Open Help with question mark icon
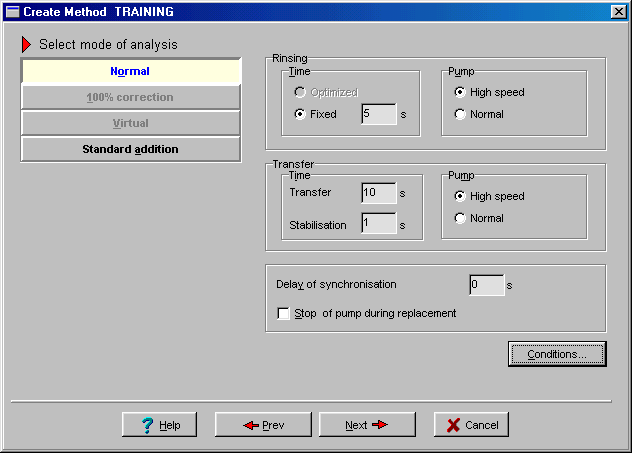The height and width of the screenshot is (453, 632). tap(160, 424)
